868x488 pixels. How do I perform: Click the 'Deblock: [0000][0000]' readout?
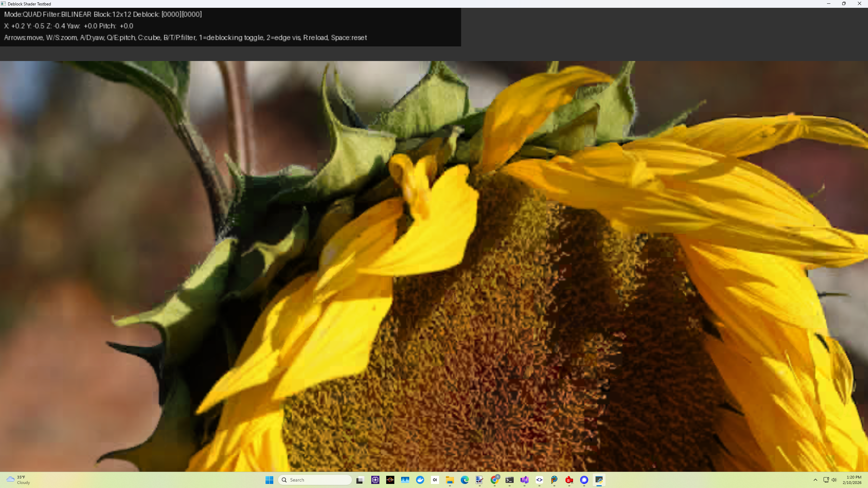tap(167, 14)
